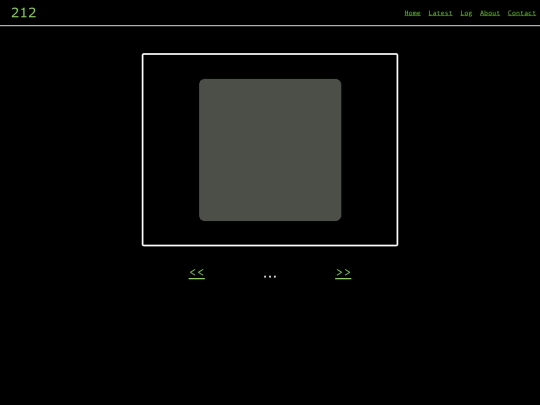The height and width of the screenshot is (405, 540).
Task: Click the 212 site title
Action: point(24,13)
